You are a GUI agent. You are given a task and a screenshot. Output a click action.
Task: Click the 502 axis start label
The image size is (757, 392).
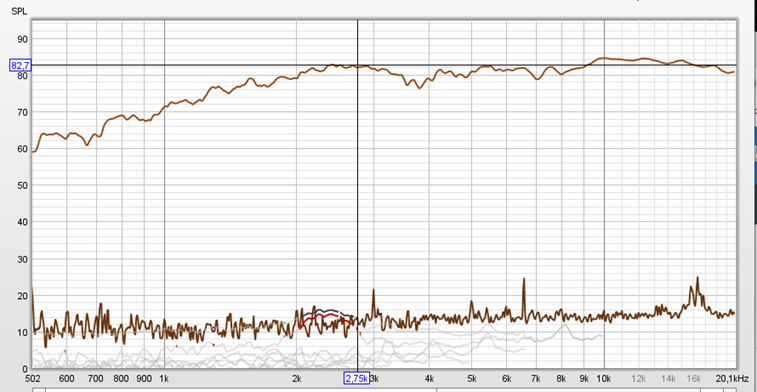coord(32,378)
